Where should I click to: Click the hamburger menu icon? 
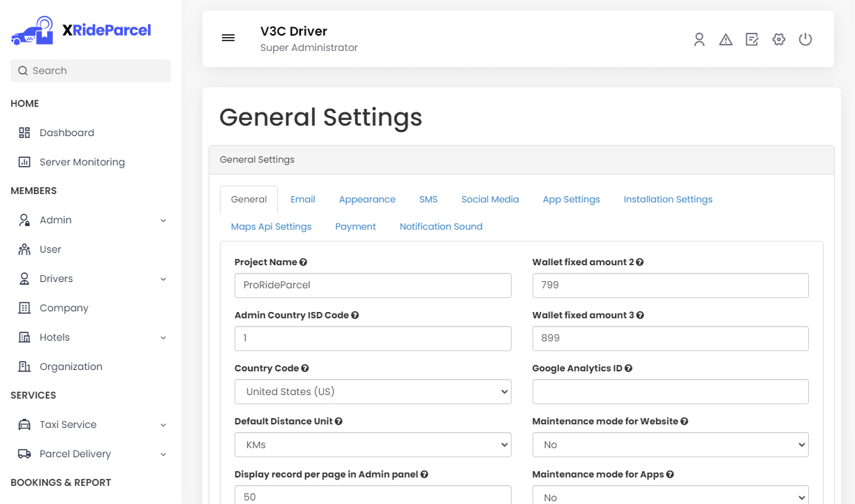tap(228, 38)
